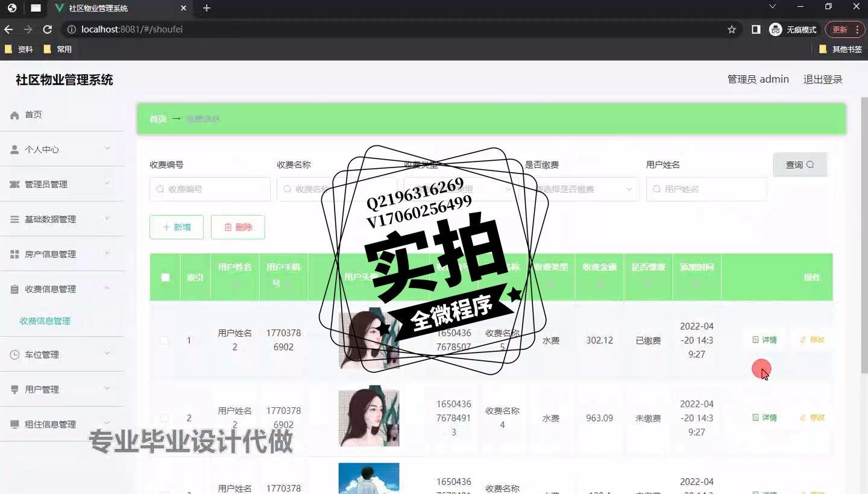Open the 资料 bookmark folder
868x494 pixels.
(19, 49)
